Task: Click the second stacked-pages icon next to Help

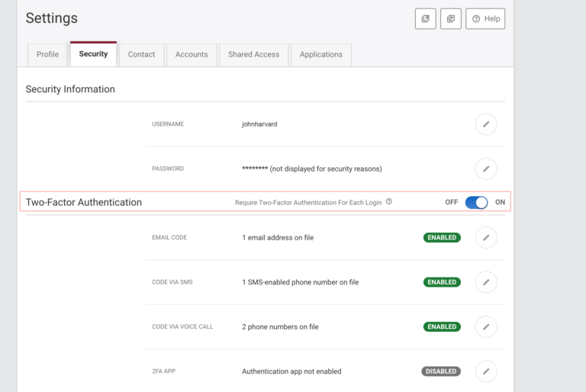Action: (451, 18)
